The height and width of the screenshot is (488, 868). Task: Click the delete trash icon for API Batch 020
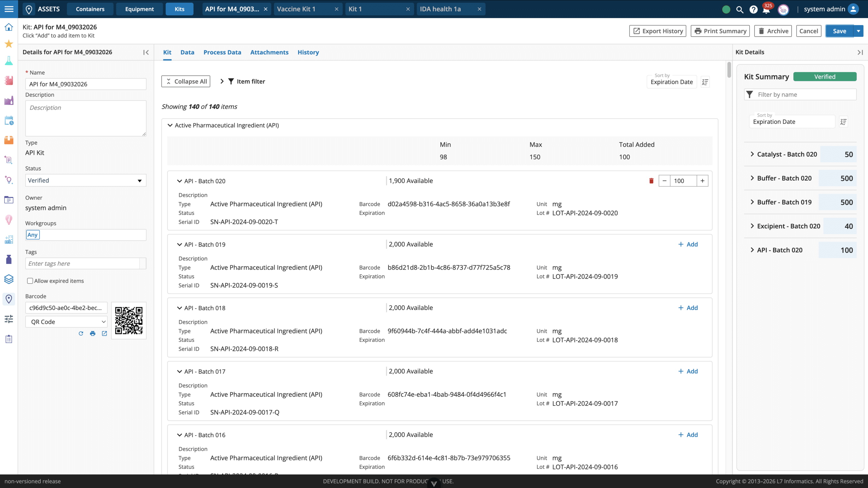point(651,181)
